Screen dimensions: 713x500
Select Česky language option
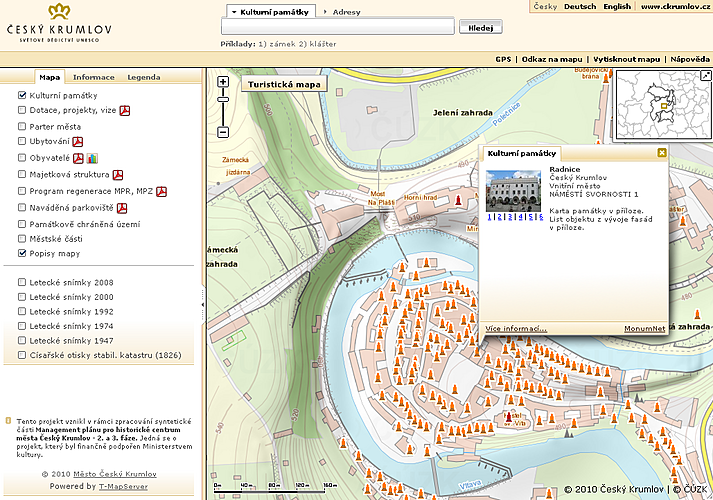[x=545, y=6]
